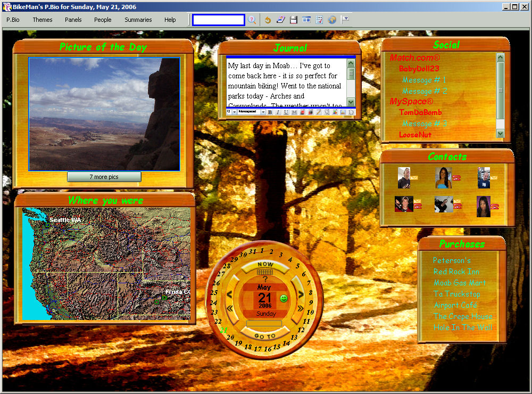
Task: Click the green smiley mood icon
Action: tap(284, 299)
